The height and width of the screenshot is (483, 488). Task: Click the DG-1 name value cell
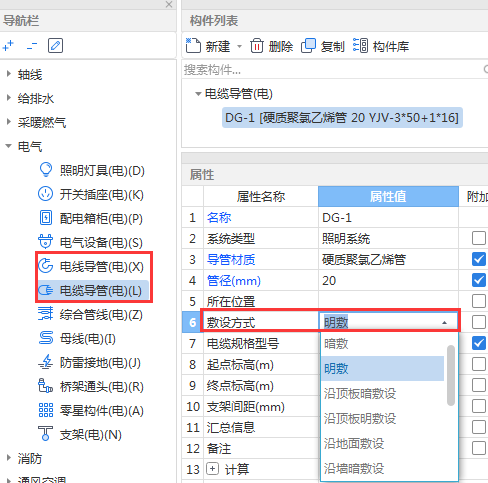[388, 217]
